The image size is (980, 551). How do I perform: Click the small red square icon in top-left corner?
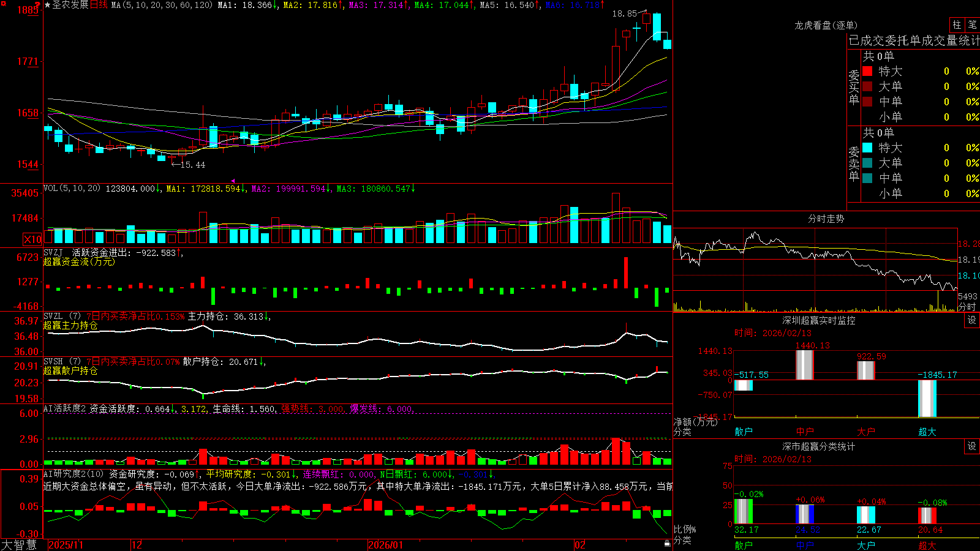(3, 2)
